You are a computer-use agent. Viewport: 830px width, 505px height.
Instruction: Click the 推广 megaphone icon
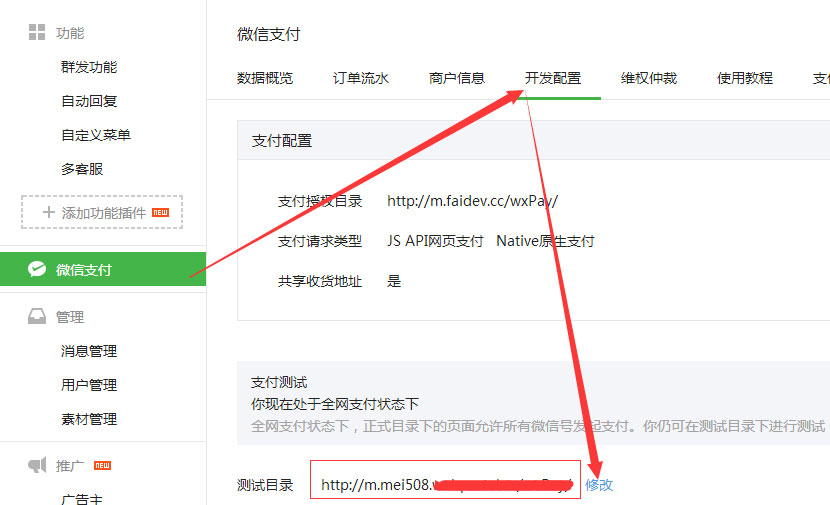(x=37, y=465)
